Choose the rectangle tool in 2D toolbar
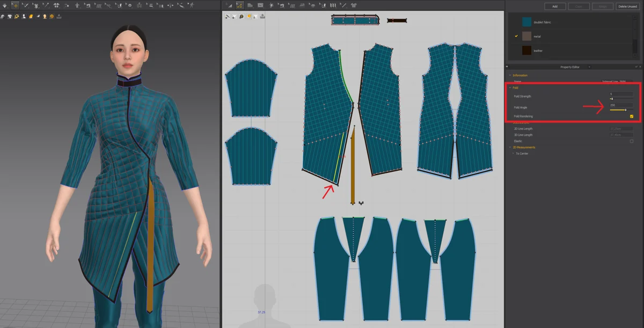The width and height of the screenshot is (644, 328). (260, 5)
